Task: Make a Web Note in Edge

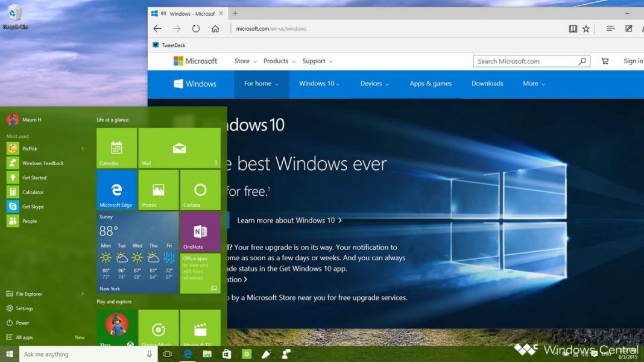Action: (629, 28)
